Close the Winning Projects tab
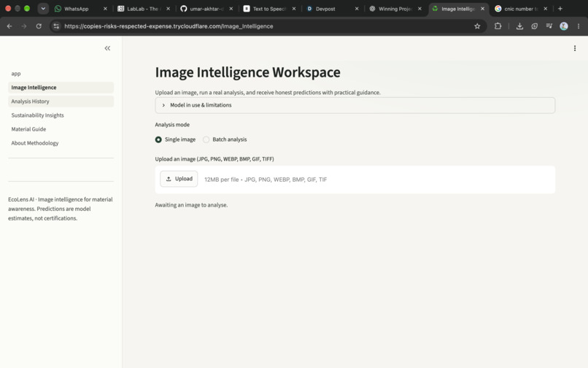The height and width of the screenshot is (368, 588). (419, 9)
